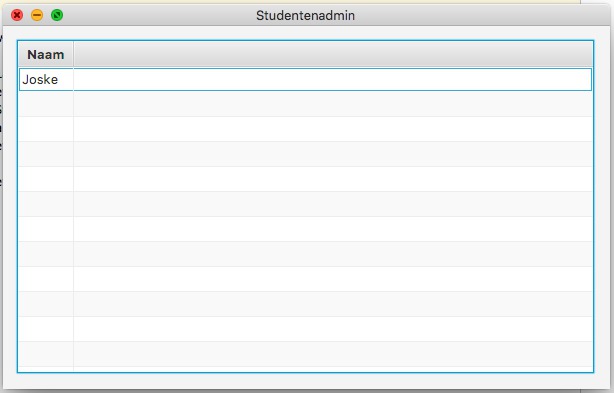
Task: Click the Studentenadmin title bar text
Action: tap(305, 16)
